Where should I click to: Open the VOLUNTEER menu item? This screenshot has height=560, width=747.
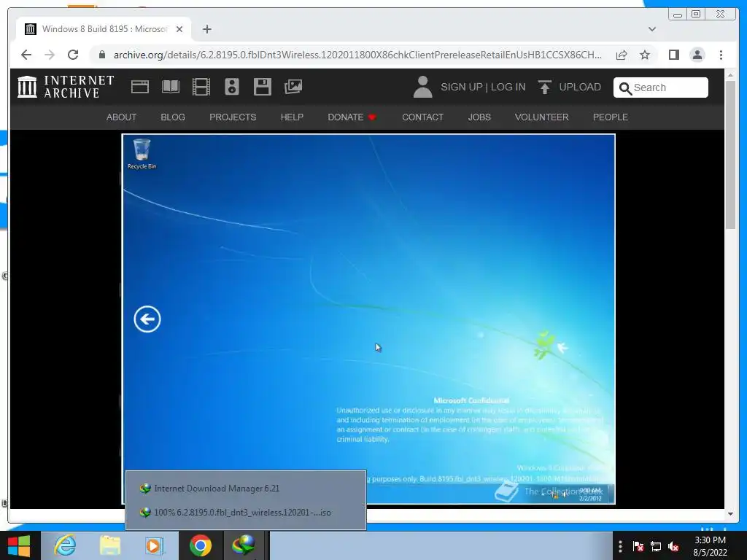coord(542,117)
